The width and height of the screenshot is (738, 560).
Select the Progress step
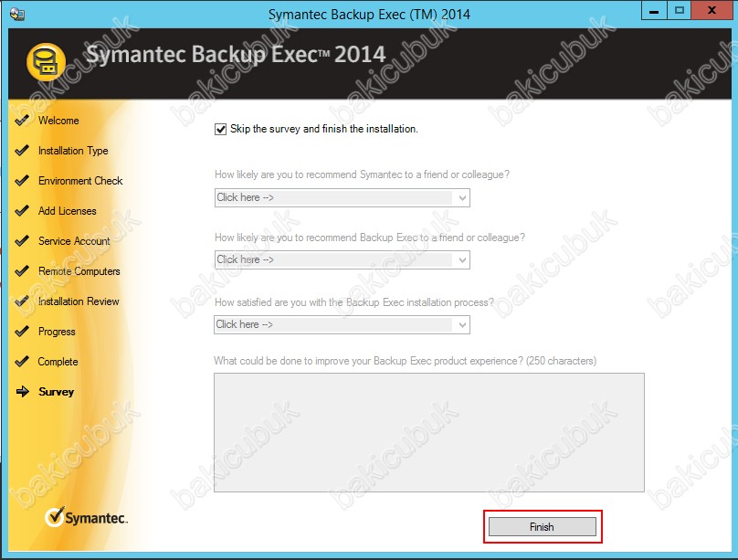coord(57,332)
